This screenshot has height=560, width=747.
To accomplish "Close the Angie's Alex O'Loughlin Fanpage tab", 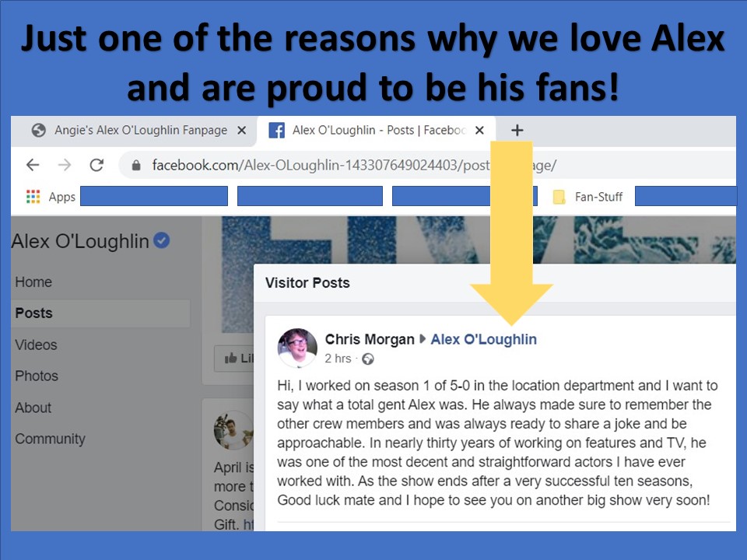I will click(x=241, y=130).
